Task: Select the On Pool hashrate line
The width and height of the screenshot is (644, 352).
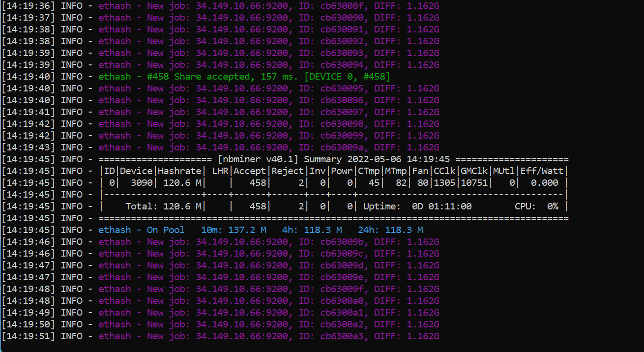Action: pos(165,230)
